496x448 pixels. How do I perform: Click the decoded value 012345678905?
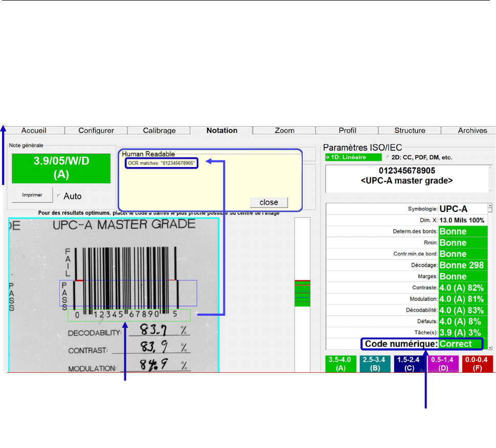407,171
